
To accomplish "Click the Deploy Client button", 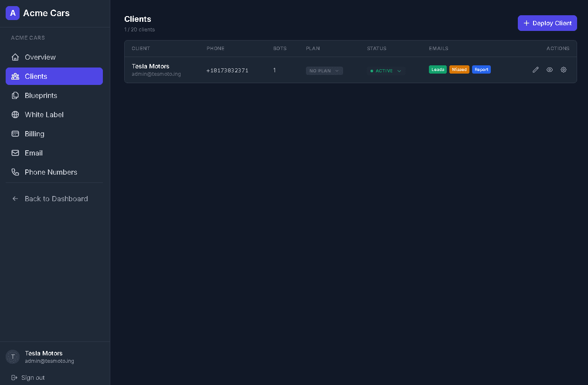I will (547, 23).
